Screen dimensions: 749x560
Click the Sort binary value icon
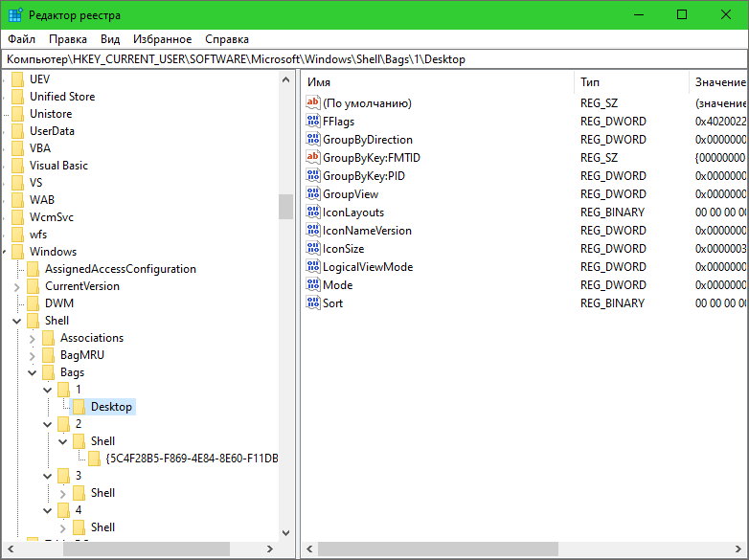(x=313, y=303)
